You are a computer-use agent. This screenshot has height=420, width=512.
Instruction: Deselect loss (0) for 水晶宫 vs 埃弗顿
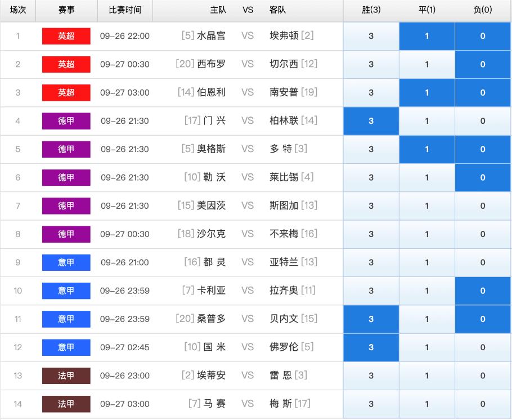(x=483, y=36)
